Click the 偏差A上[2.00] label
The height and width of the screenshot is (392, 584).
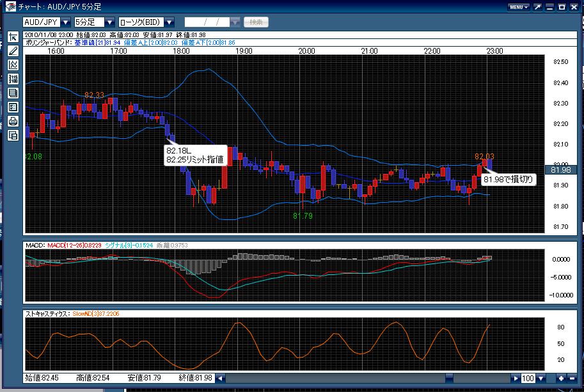tap(150, 42)
